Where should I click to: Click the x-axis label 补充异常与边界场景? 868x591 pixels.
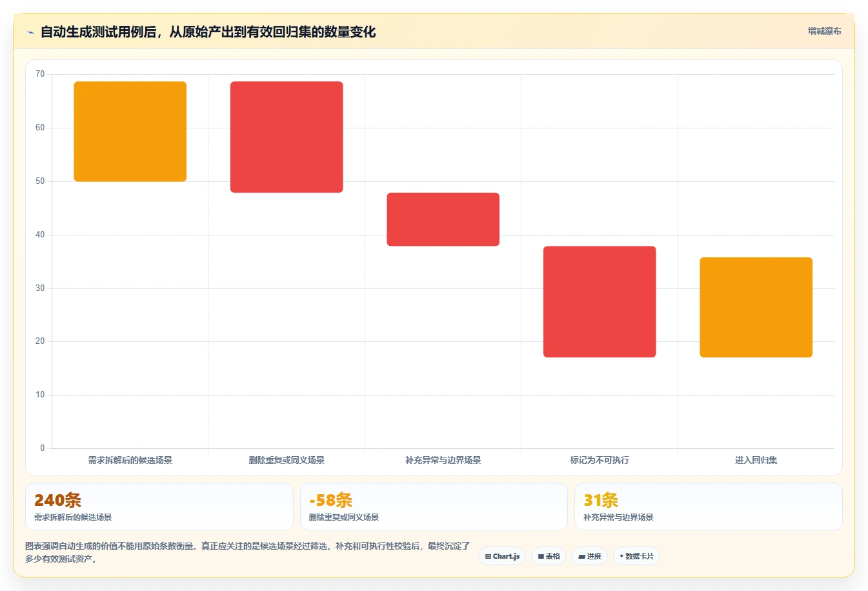click(x=443, y=460)
